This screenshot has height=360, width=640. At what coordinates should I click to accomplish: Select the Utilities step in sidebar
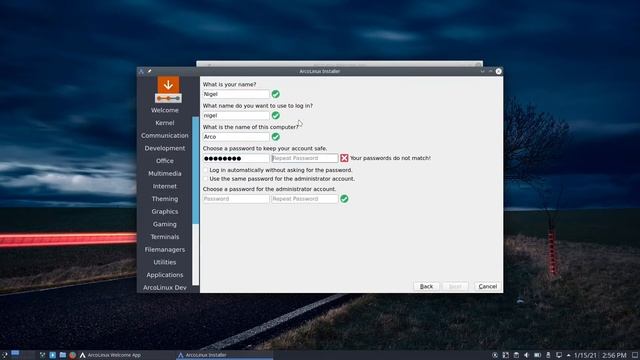164,262
